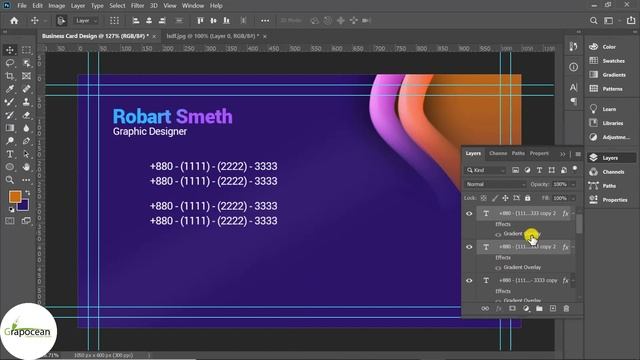Open the Opacity value dropdown arrow

pos(573,184)
